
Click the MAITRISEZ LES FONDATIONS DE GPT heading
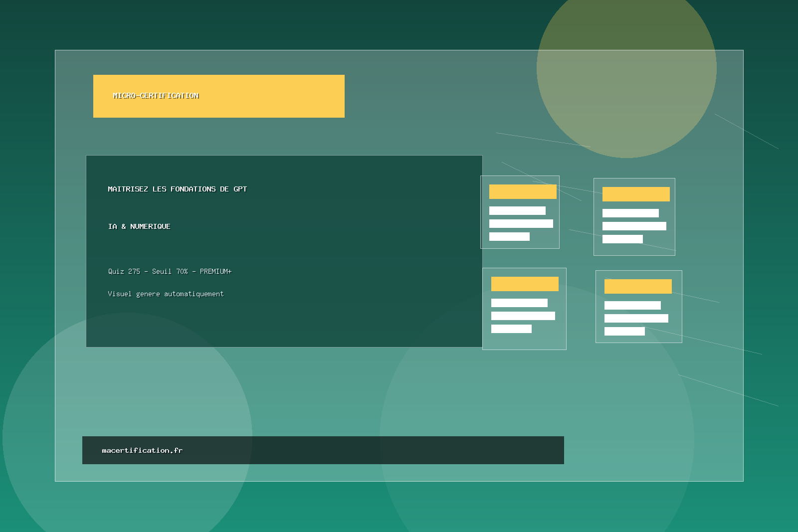177,189
